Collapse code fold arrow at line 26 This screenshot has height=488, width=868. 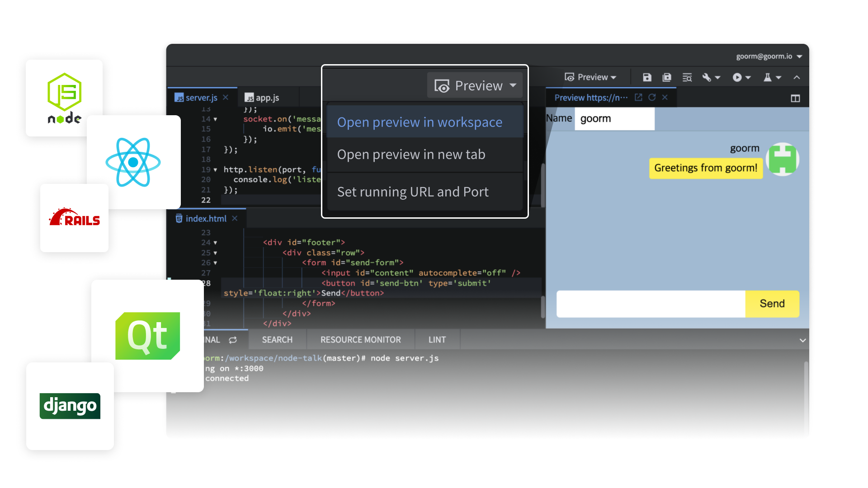[215, 263]
